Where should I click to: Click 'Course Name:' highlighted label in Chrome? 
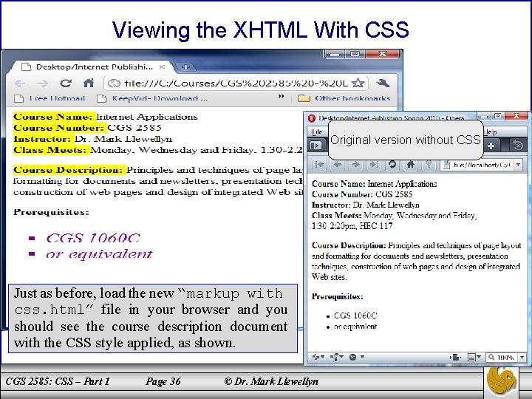tap(53, 117)
